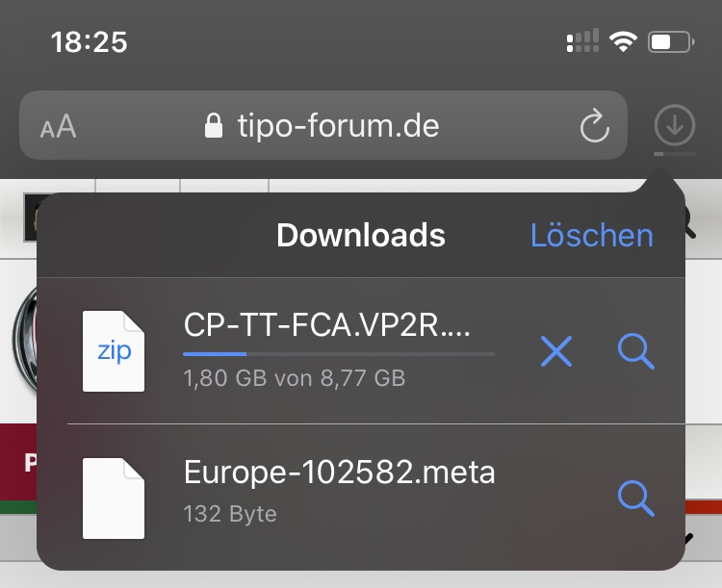Open the CP-TT-FCA.VP2R zip download entry

click(x=326, y=327)
